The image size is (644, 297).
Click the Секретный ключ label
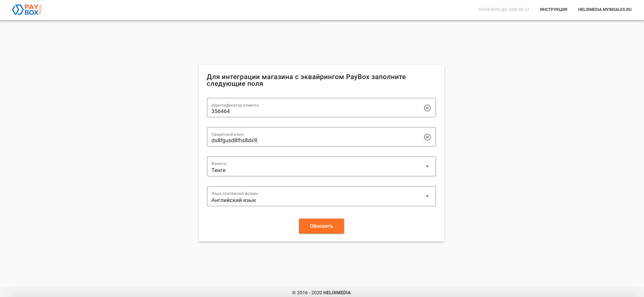click(x=228, y=134)
